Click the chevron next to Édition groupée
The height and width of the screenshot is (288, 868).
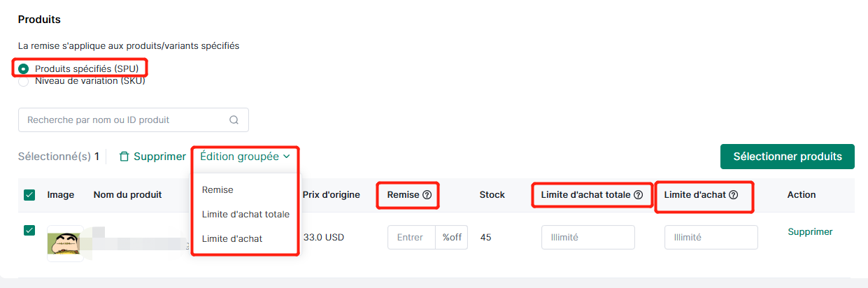pos(287,157)
